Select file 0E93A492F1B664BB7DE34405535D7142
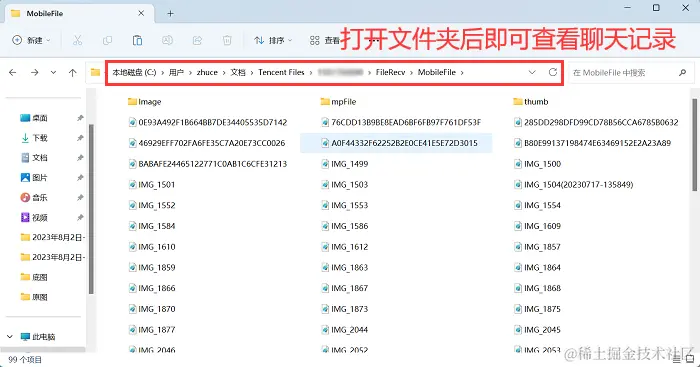The width and height of the screenshot is (700, 367). pos(208,122)
